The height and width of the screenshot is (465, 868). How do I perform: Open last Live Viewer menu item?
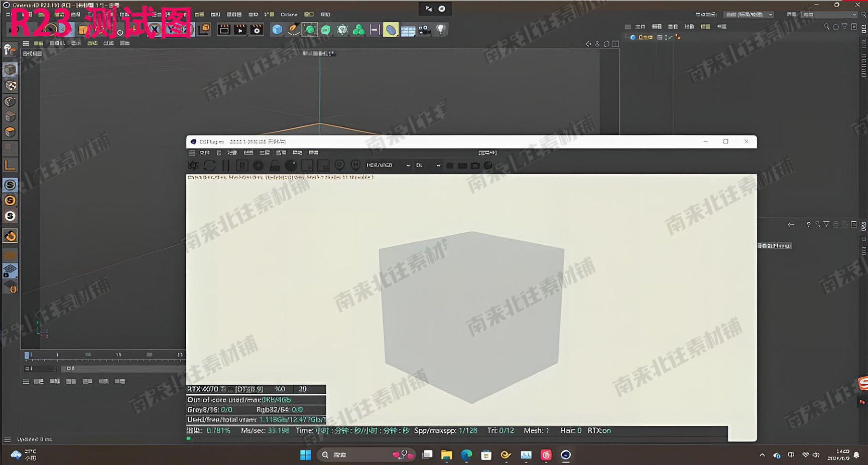(x=314, y=152)
